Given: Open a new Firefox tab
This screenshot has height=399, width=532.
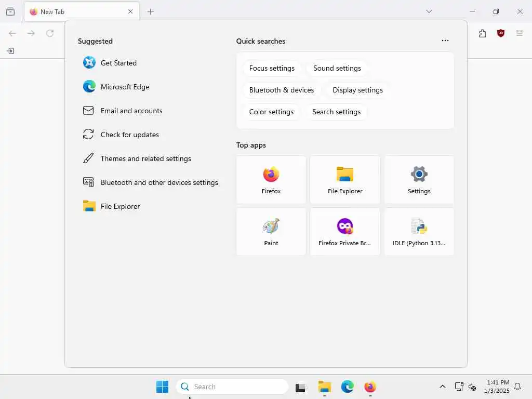Looking at the screenshot, I should [x=151, y=12].
